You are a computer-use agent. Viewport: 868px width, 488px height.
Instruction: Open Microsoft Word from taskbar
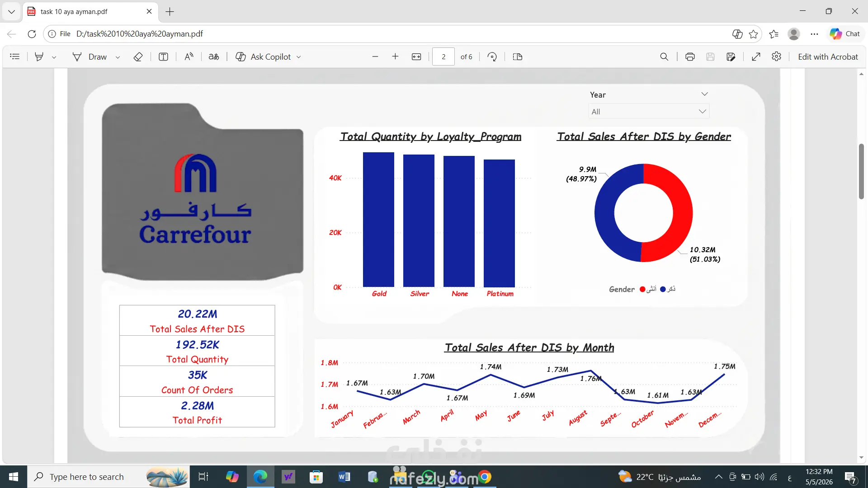(x=344, y=477)
